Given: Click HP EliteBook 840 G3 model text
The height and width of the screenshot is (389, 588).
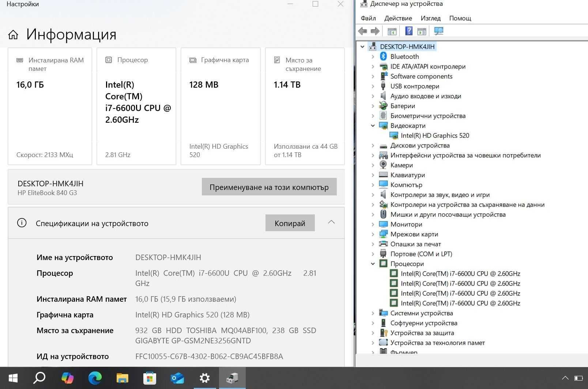Looking at the screenshot, I should point(47,193).
